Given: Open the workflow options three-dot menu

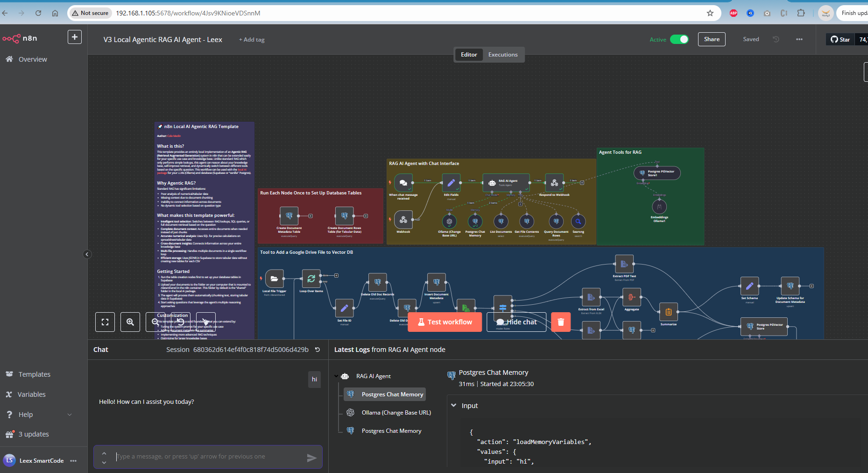Looking at the screenshot, I should [x=799, y=39].
